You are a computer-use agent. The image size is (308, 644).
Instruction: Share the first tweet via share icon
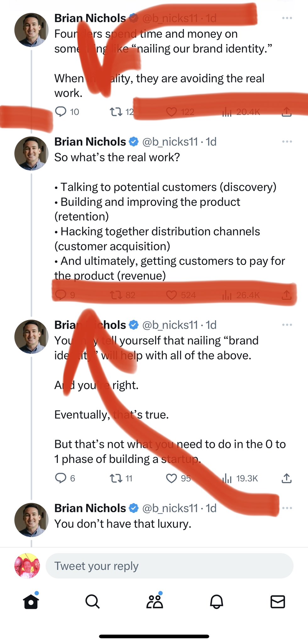pyautogui.click(x=286, y=112)
